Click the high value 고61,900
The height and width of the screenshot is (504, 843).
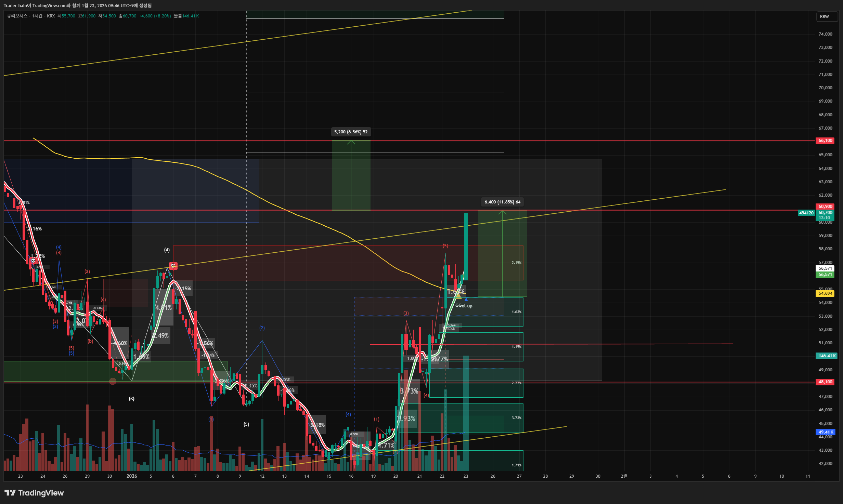coord(87,16)
